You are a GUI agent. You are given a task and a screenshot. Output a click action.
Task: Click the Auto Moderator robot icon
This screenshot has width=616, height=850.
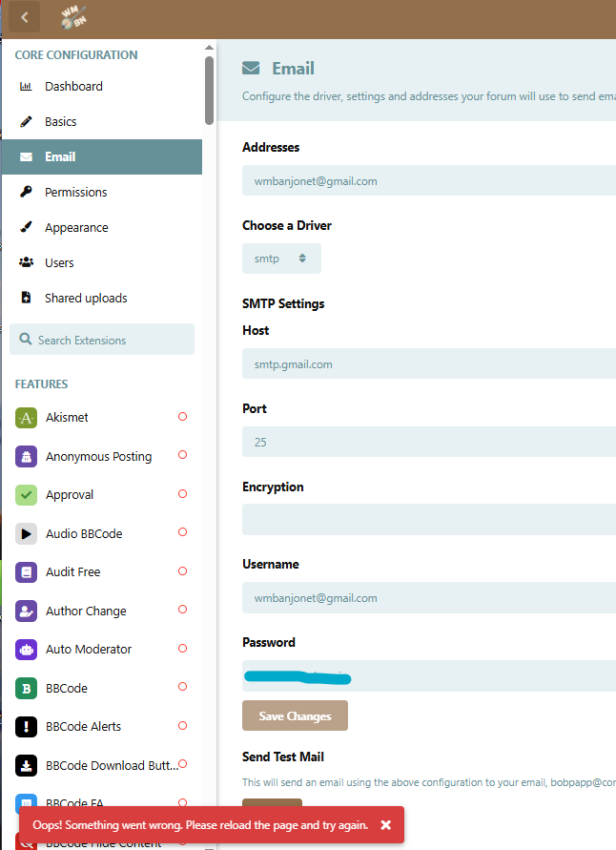[x=27, y=650]
